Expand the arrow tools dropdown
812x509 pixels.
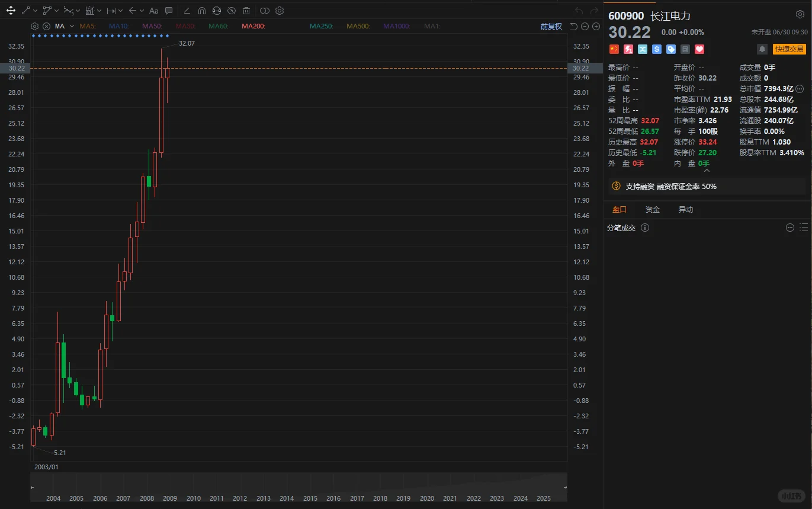[x=142, y=11]
